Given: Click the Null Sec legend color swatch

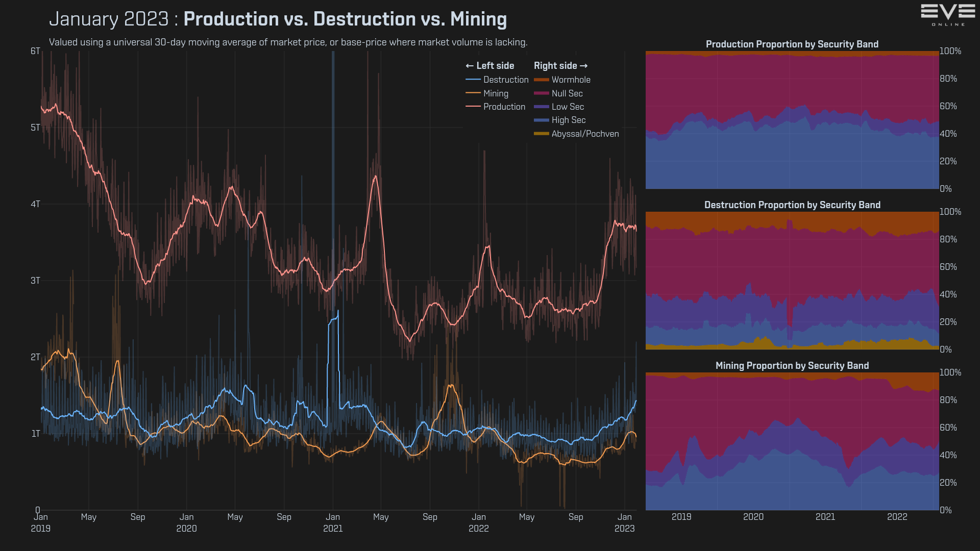Looking at the screenshot, I should pyautogui.click(x=542, y=93).
